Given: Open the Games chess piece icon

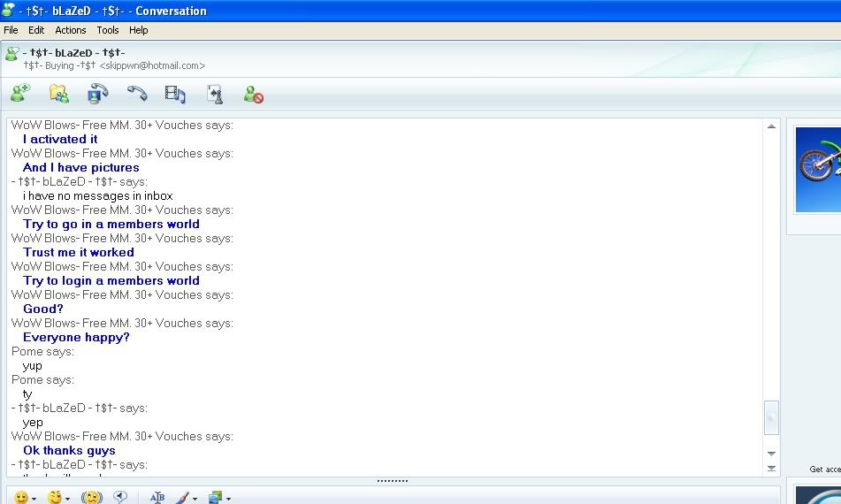Looking at the screenshot, I should click(215, 94).
